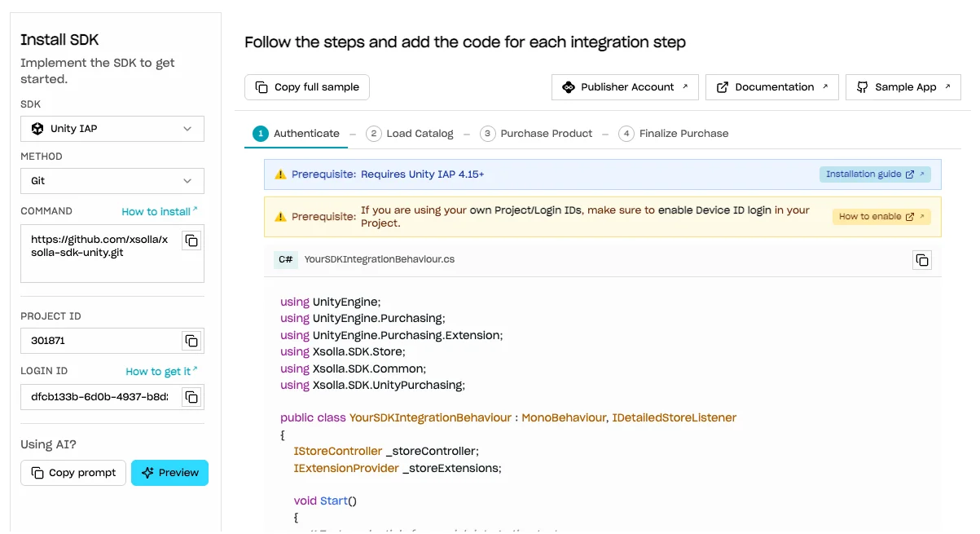Click the Publisher Account logo icon
This screenshot has width=980, height=534.
click(569, 87)
